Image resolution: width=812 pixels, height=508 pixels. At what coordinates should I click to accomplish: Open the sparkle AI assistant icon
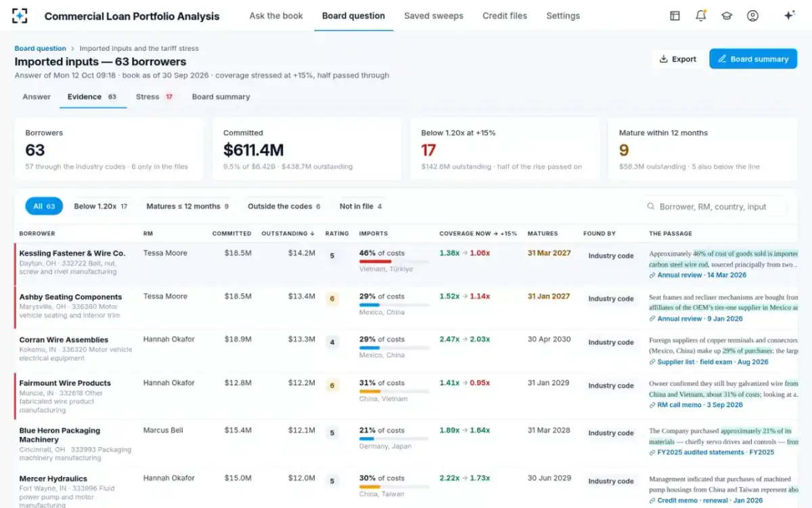[x=789, y=16]
